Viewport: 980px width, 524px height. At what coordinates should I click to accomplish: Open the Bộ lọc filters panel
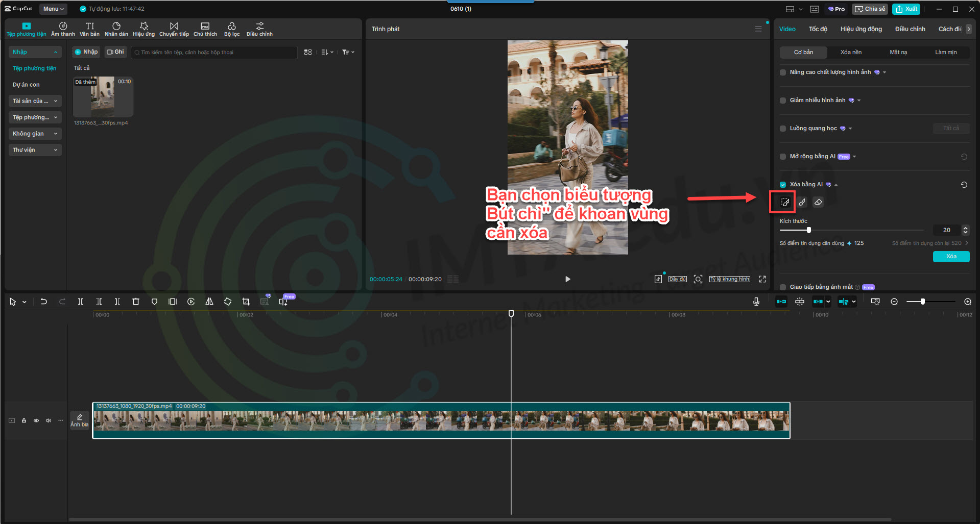coord(232,29)
